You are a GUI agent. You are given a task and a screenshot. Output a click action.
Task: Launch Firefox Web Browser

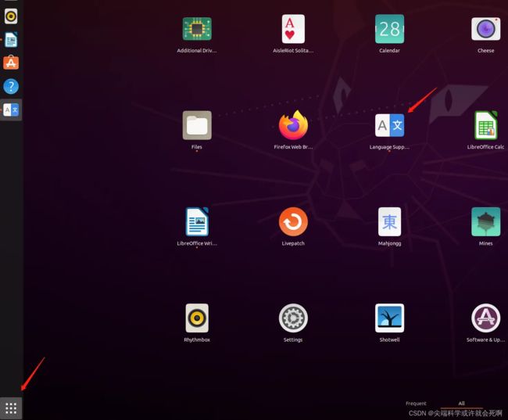(x=293, y=125)
